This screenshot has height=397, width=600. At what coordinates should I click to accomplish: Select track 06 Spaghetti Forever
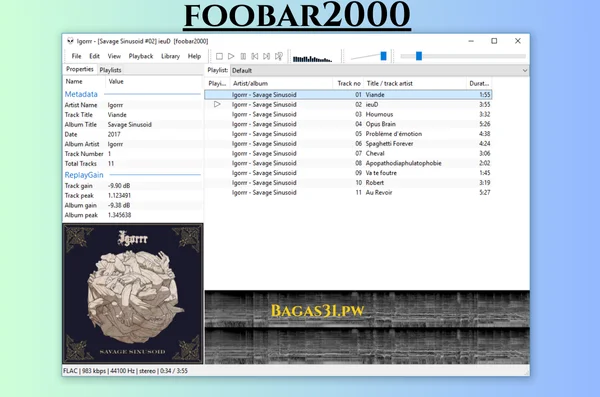348,144
